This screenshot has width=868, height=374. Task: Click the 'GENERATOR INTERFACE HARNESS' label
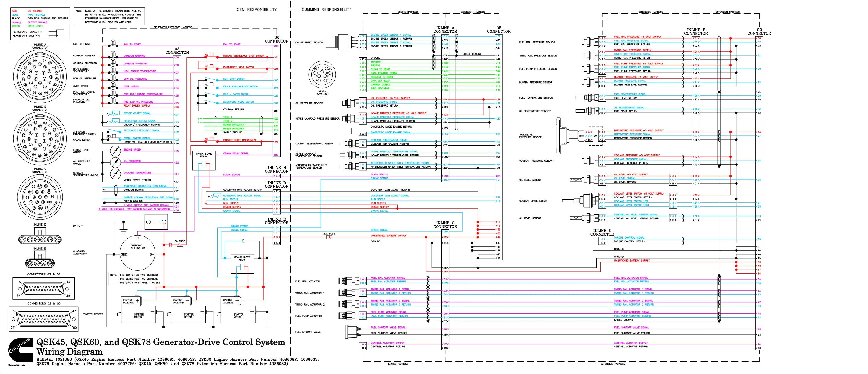(x=173, y=27)
